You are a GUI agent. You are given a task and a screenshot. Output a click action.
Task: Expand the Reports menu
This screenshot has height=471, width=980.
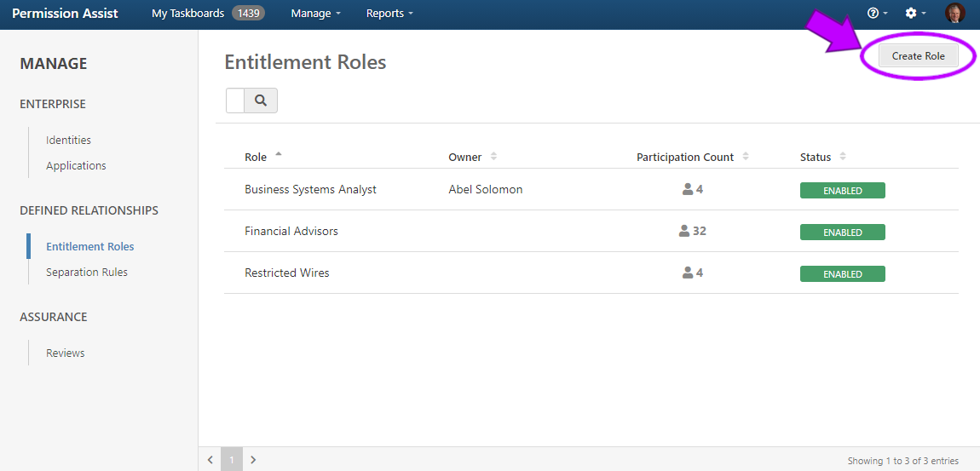coord(389,14)
